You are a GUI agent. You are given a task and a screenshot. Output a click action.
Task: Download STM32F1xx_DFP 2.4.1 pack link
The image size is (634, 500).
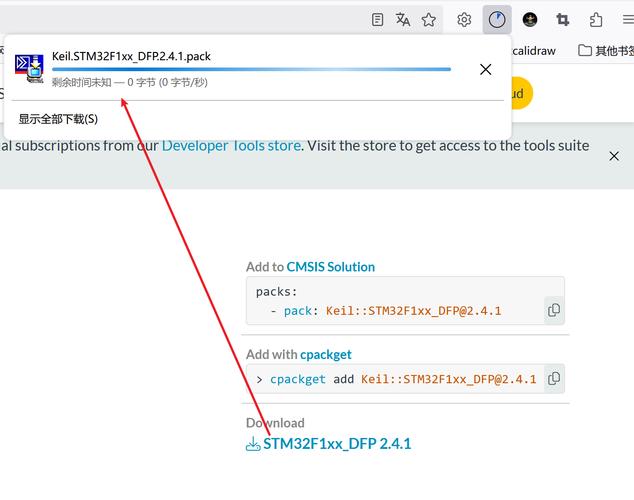point(337,444)
